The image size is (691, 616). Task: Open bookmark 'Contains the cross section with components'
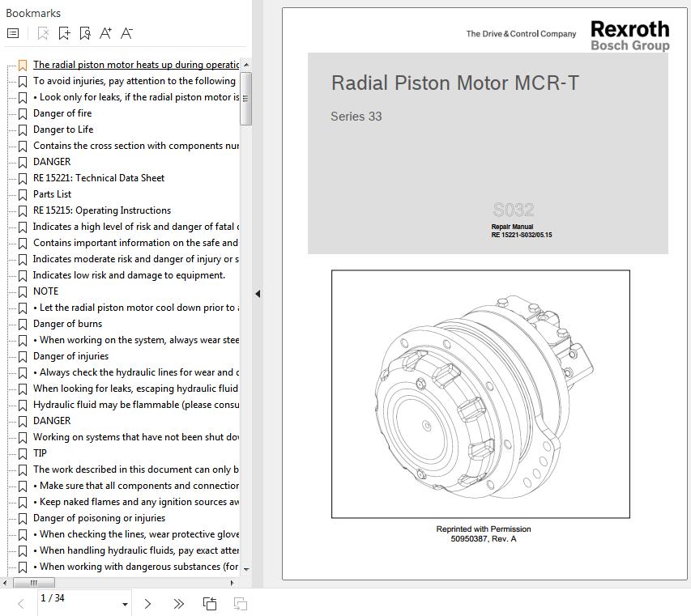tap(136, 146)
